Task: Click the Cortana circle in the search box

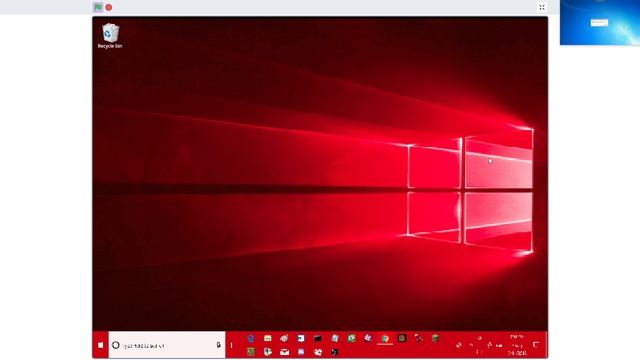Action: 116,345
